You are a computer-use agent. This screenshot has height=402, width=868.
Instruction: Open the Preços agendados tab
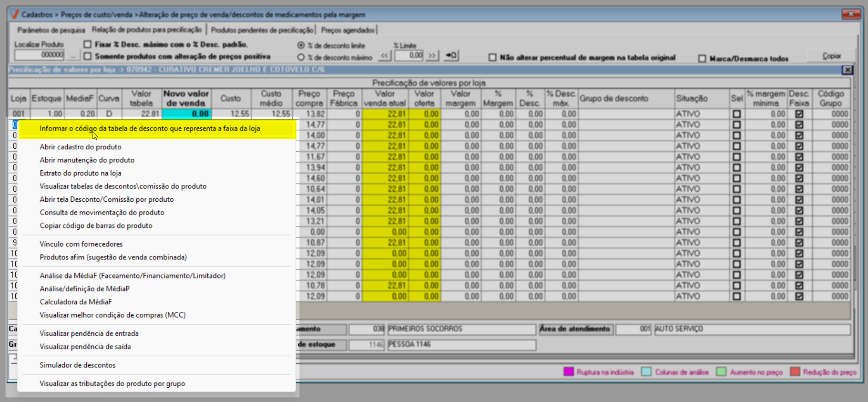[x=347, y=30]
